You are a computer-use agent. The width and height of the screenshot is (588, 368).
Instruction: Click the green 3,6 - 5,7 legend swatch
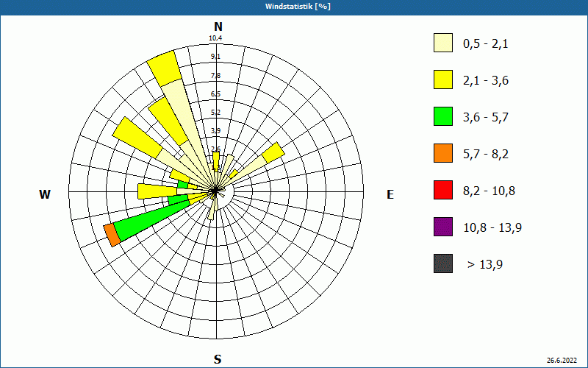(x=443, y=116)
